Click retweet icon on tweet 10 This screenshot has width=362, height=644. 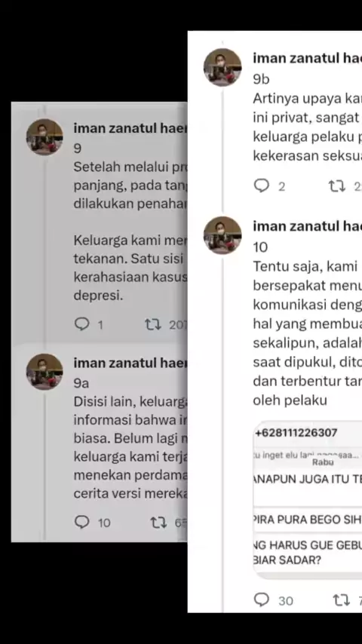coord(341,600)
